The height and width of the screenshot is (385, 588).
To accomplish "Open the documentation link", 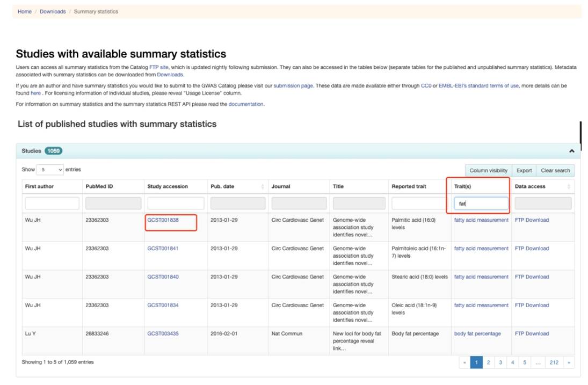I will pyautogui.click(x=245, y=104).
